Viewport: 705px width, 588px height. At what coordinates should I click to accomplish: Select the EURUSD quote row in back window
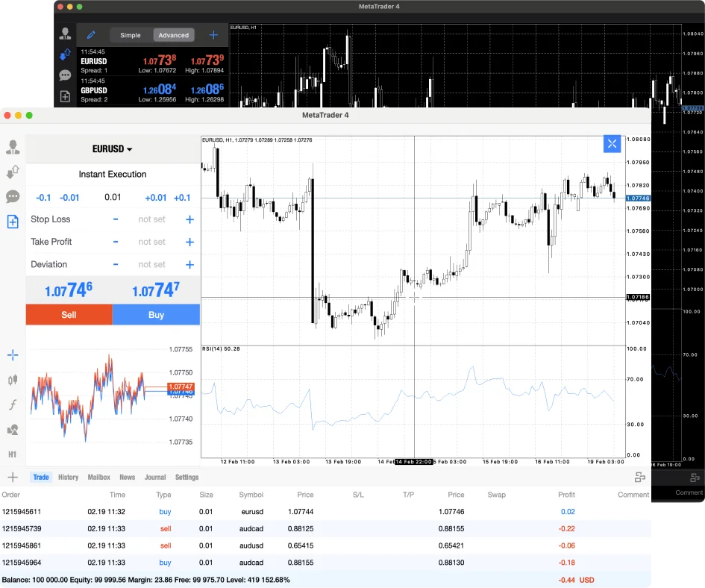click(152, 61)
